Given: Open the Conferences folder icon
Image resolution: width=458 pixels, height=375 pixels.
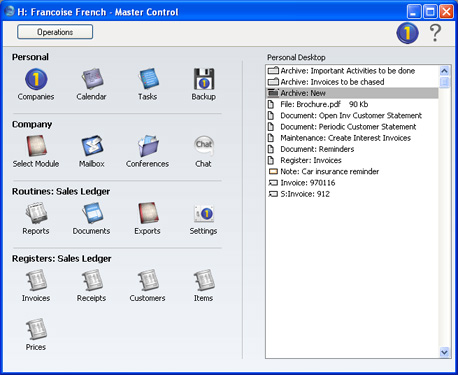Looking at the screenshot, I should (148, 146).
